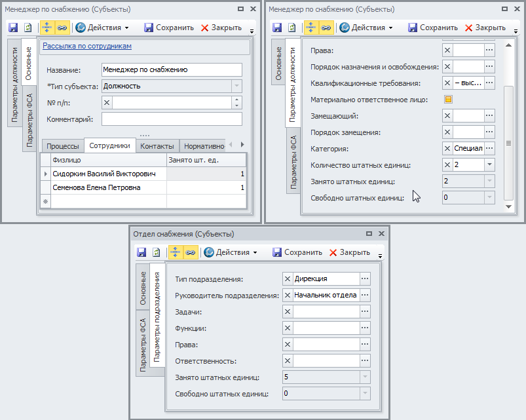Image resolution: width=526 pixels, height=420 pixels.
Task: Clear the Категория field with its X icon
Action: [x=447, y=149]
